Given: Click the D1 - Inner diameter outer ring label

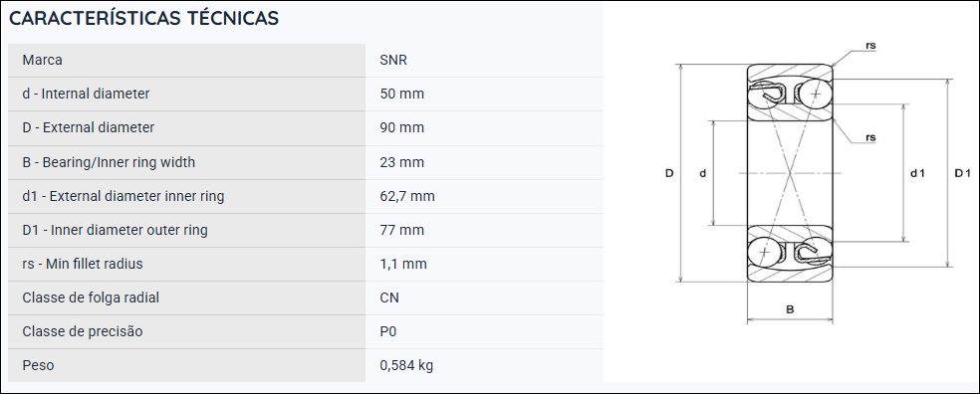Looking at the screenshot, I should point(115,230).
